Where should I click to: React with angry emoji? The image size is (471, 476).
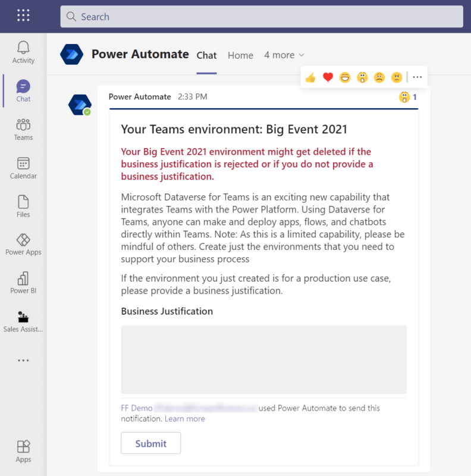tap(397, 77)
